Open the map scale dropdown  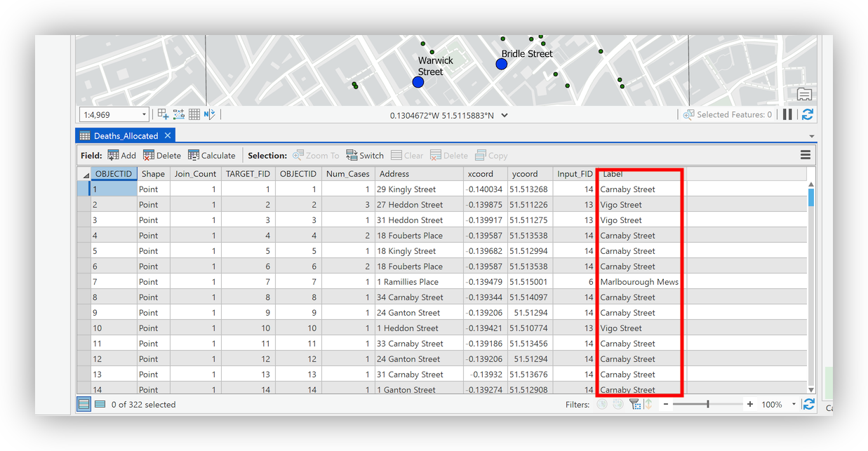click(144, 114)
